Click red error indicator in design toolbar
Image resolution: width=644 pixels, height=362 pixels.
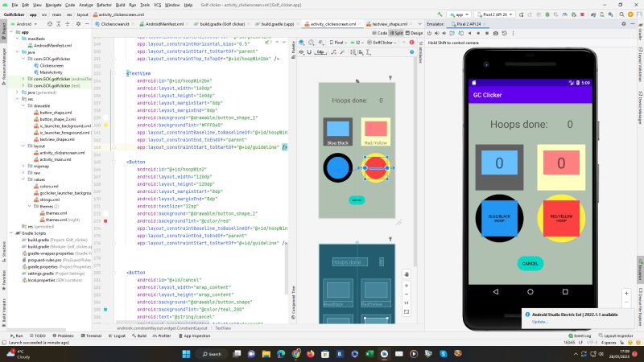point(411,43)
